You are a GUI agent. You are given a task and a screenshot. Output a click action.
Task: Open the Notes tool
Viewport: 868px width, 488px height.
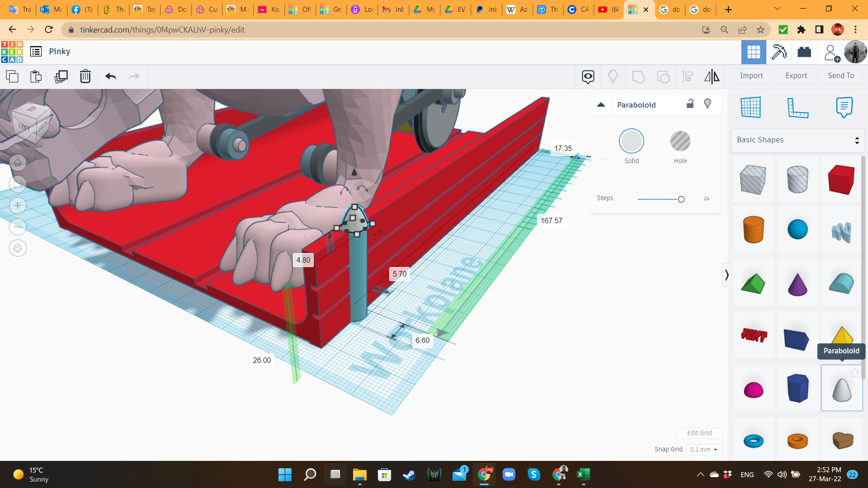tap(844, 108)
